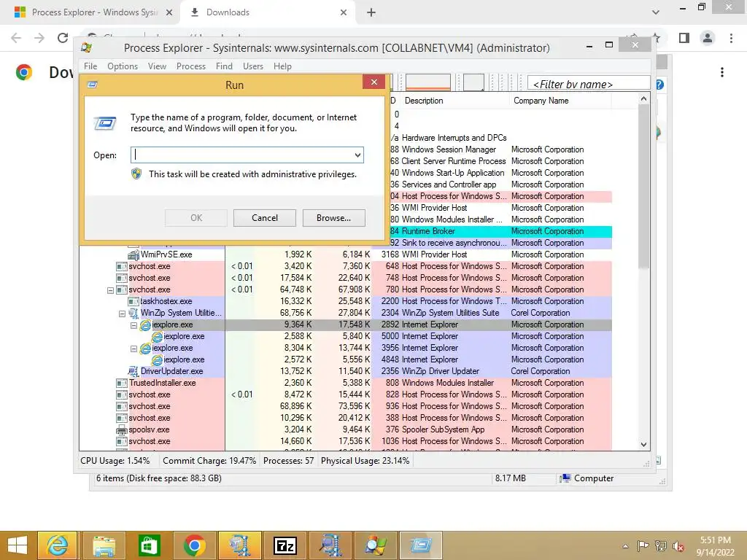Click Cancel in Run dialog
This screenshot has width=747, height=560.
(x=264, y=218)
